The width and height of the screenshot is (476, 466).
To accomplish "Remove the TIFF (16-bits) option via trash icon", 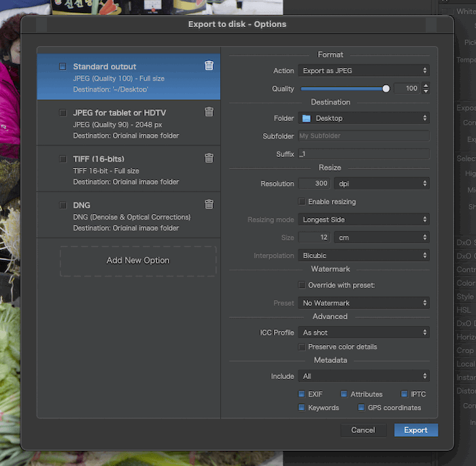I will pos(209,158).
